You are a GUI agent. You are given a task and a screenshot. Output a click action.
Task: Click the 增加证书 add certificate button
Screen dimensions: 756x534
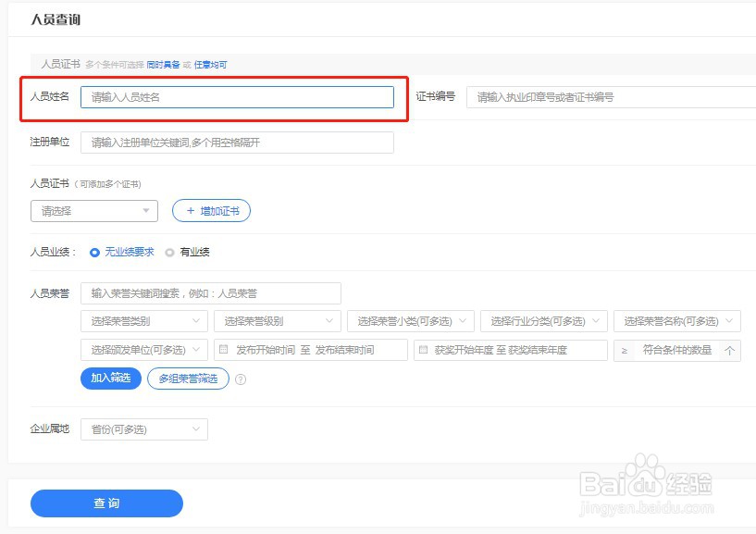pos(211,211)
